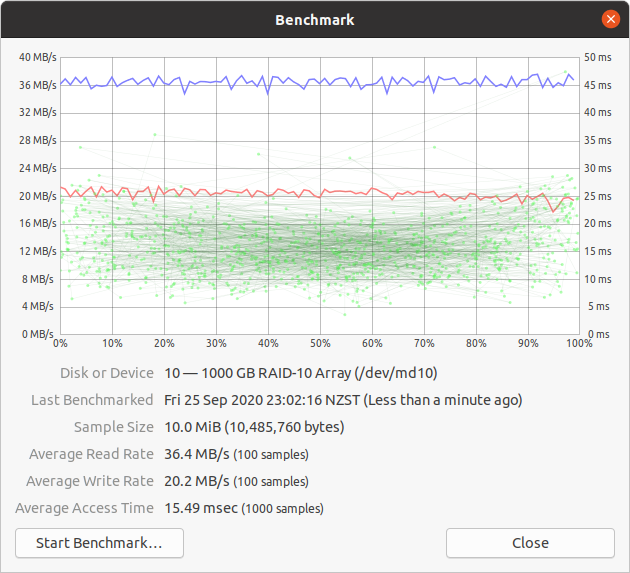The image size is (630, 573).
Task: Click the '24 MB/s' axis label
Action: (x=38, y=168)
